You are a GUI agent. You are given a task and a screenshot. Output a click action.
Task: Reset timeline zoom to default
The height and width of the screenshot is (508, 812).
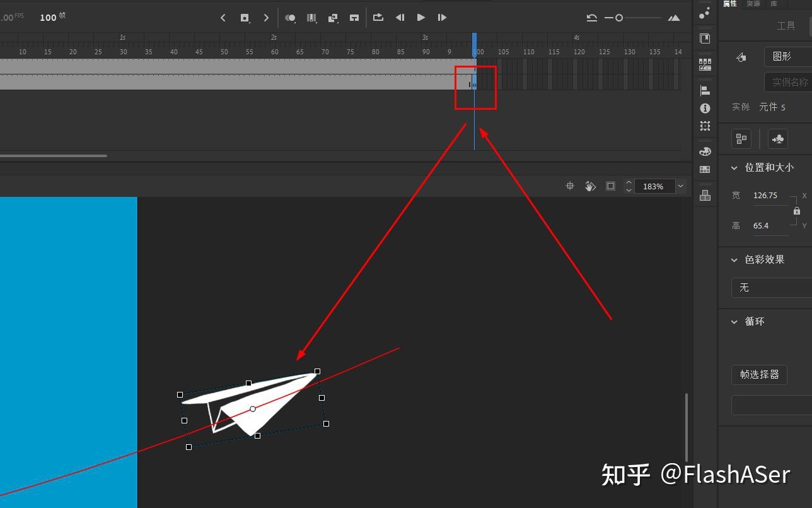click(592, 18)
